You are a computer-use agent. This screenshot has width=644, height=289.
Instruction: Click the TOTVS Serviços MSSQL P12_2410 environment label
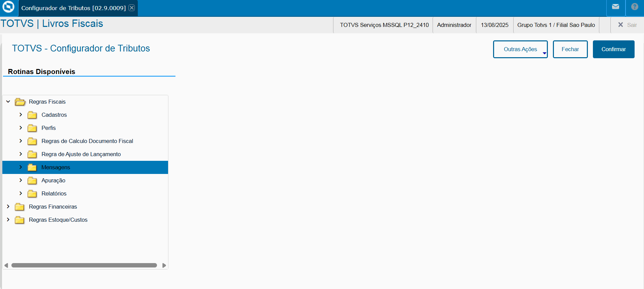click(x=384, y=25)
